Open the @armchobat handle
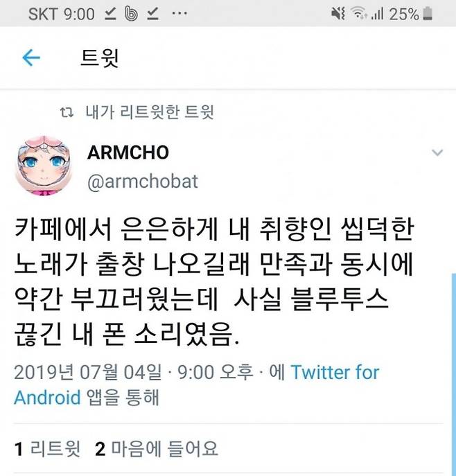The image size is (456, 476). 143,182
